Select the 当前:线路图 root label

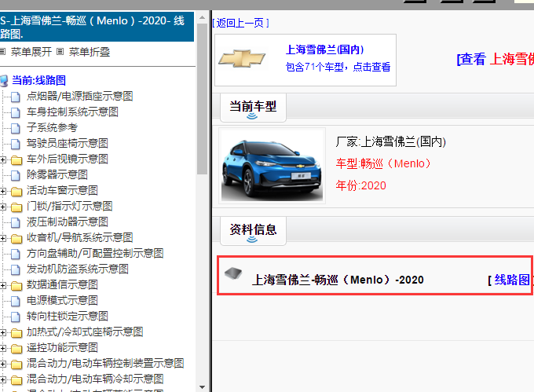[x=38, y=80]
